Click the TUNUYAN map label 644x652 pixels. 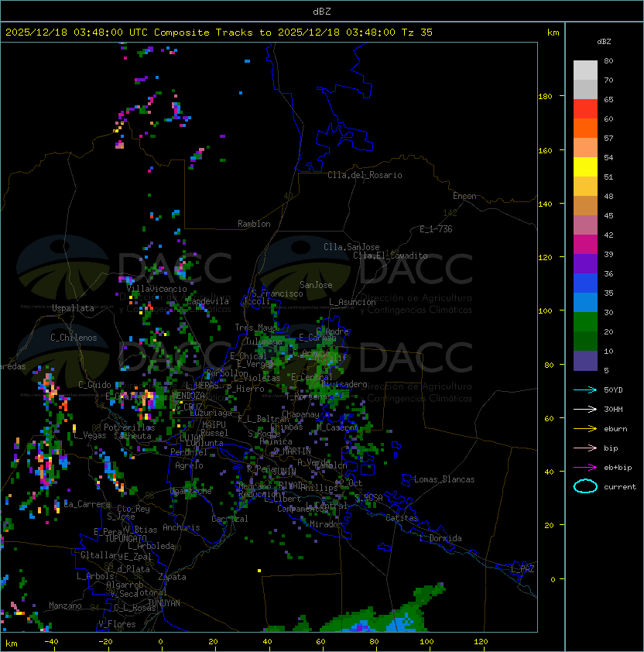tap(164, 603)
